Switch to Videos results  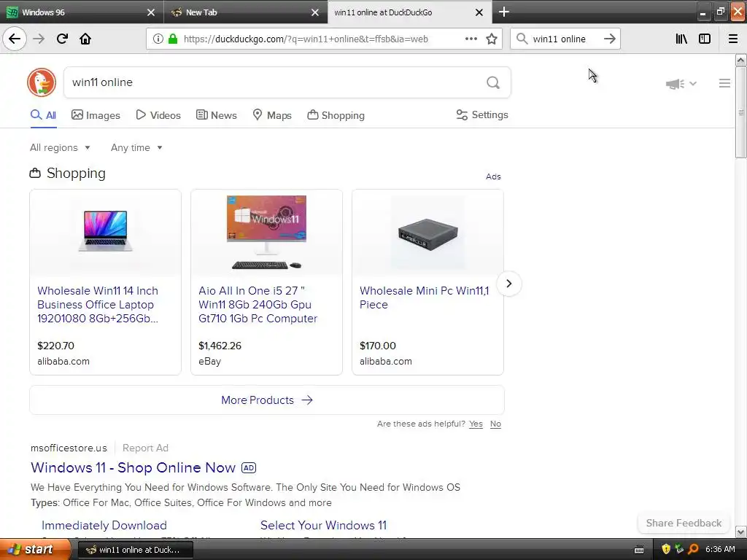point(158,115)
